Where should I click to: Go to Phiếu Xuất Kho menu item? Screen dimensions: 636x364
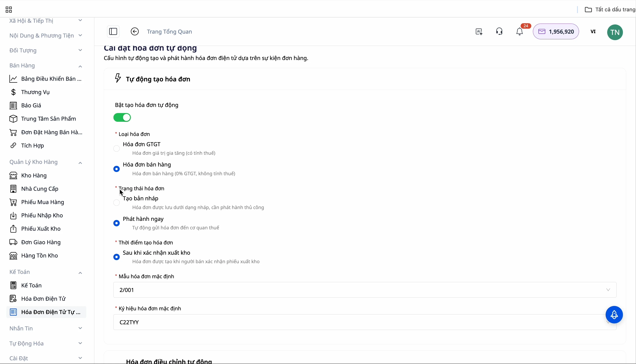[41, 229]
